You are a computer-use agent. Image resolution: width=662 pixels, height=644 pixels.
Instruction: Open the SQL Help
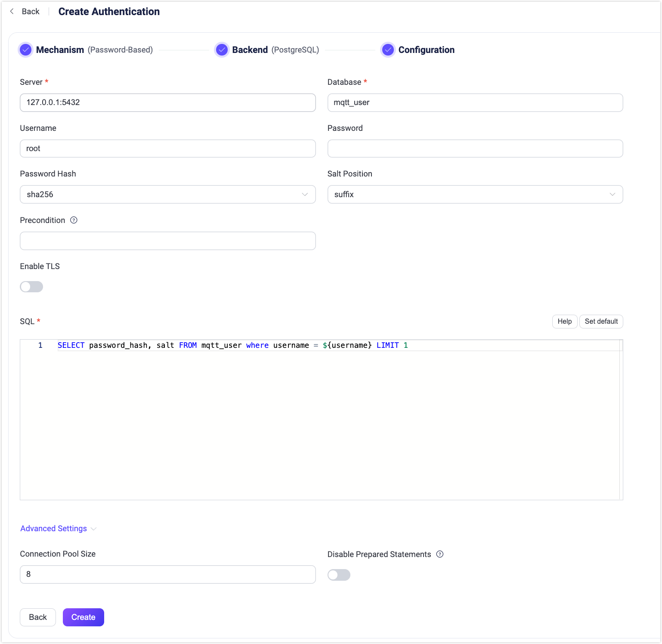[x=564, y=321]
